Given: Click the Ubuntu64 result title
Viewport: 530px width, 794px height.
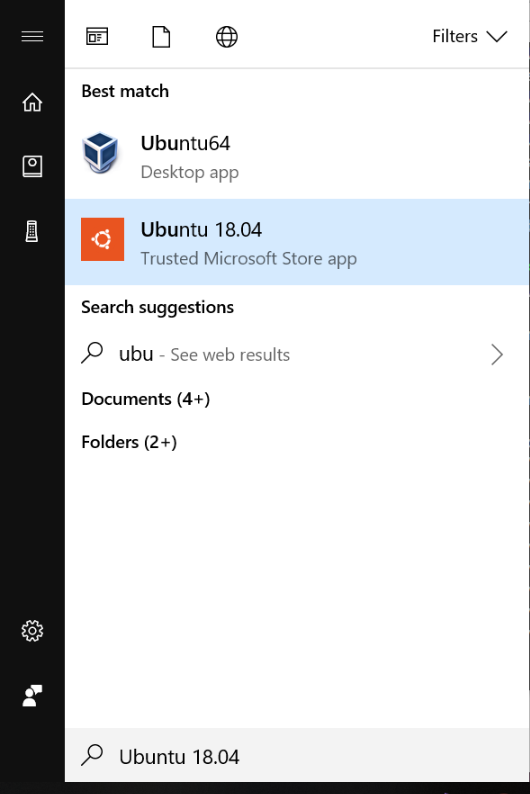Looking at the screenshot, I should (185, 143).
